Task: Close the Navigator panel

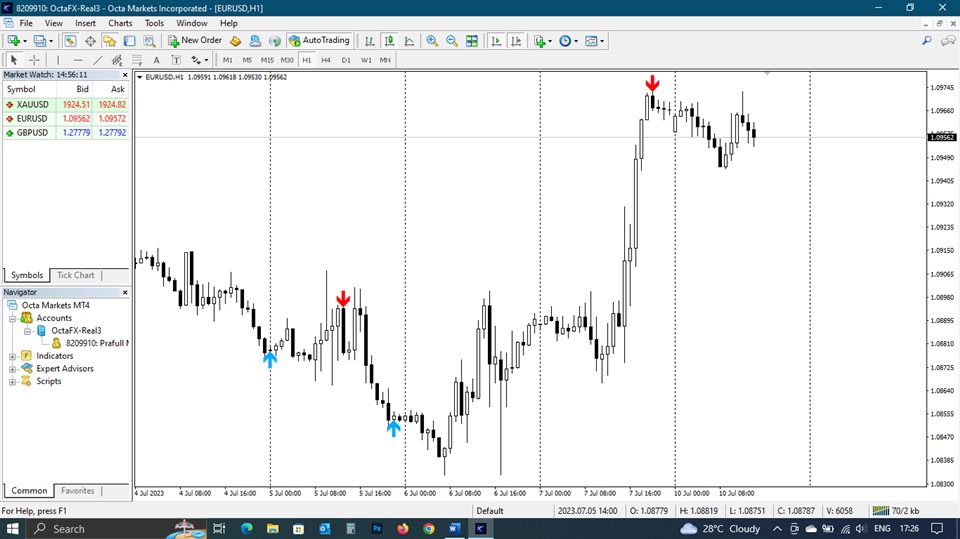Action: (x=125, y=292)
